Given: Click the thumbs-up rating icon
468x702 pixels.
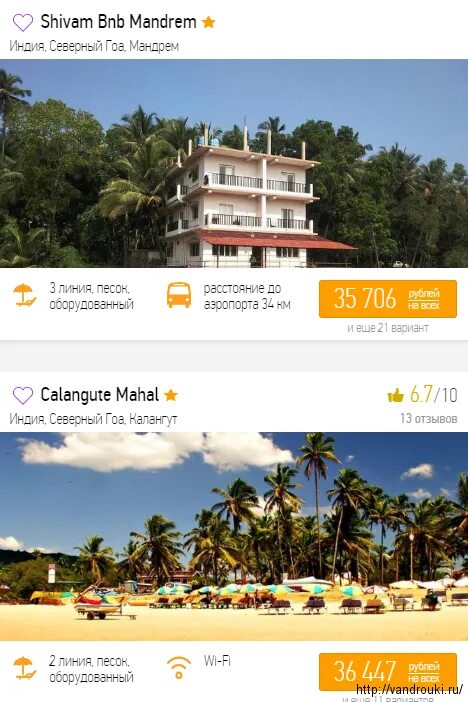Looking at the screenshot, I should pos(395,395).
